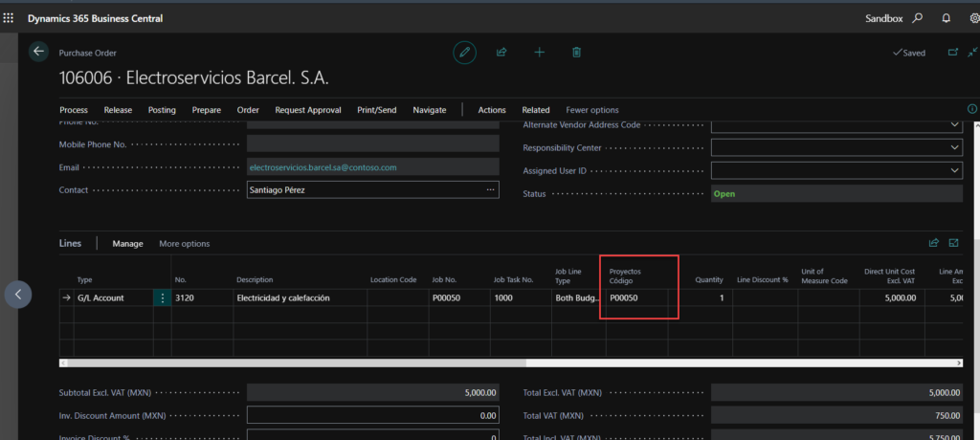Expand Responsibility Center dropdown
The width and height of the screenshot is (980, 440).
point(954,147)
